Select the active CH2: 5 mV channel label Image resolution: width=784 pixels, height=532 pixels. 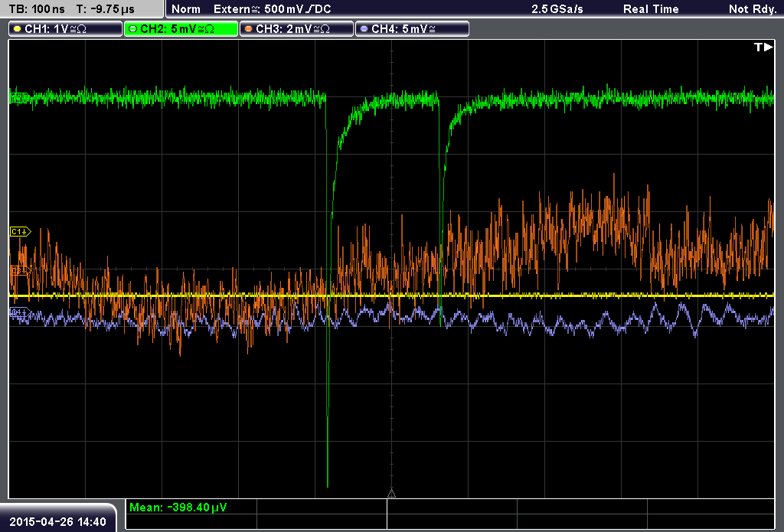(x=181, y=29)
